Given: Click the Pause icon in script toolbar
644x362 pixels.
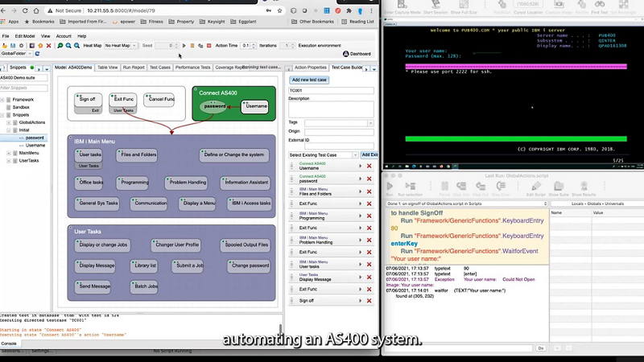Looking at the screenshot, I should pos(444,187).
